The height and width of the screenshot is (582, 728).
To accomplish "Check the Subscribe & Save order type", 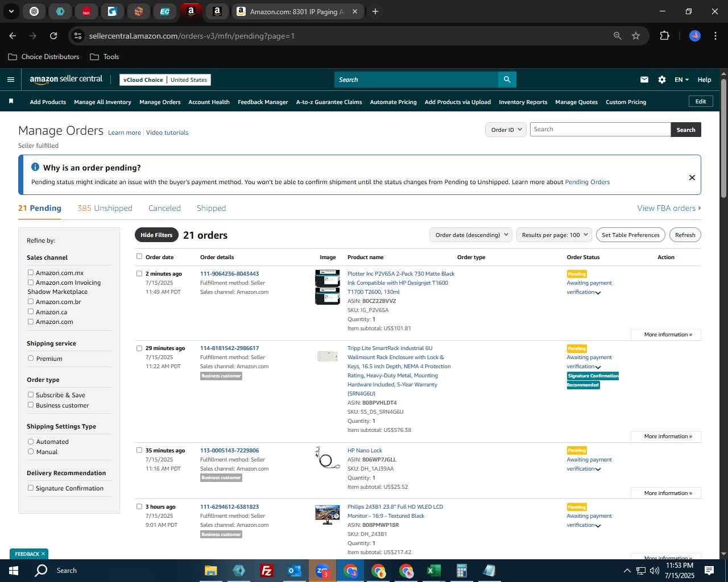I will pos(31,394).
